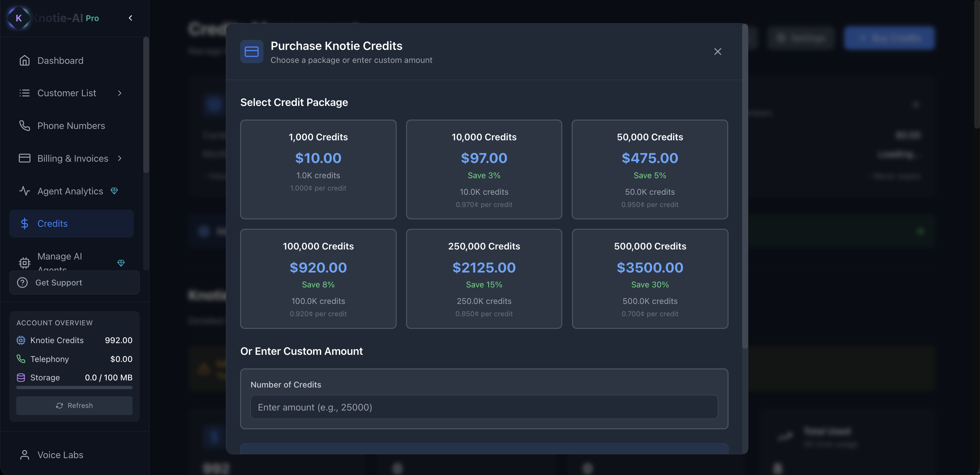Click the Get Support button

(74, 283)
